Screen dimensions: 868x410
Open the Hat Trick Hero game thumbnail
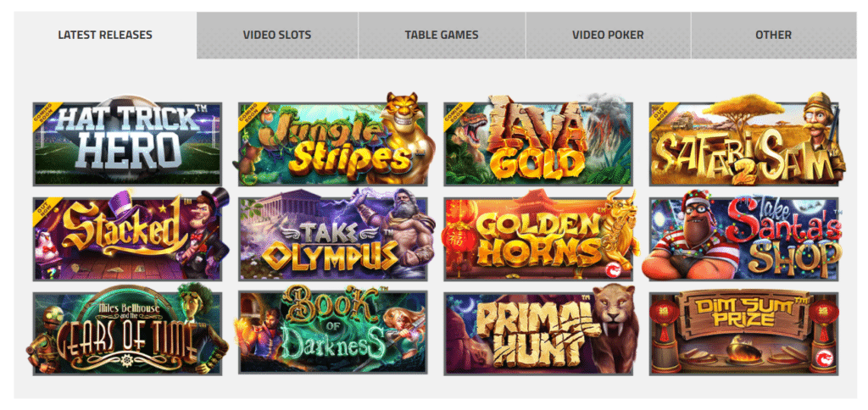pyautogui.click(x=127, y=144)
